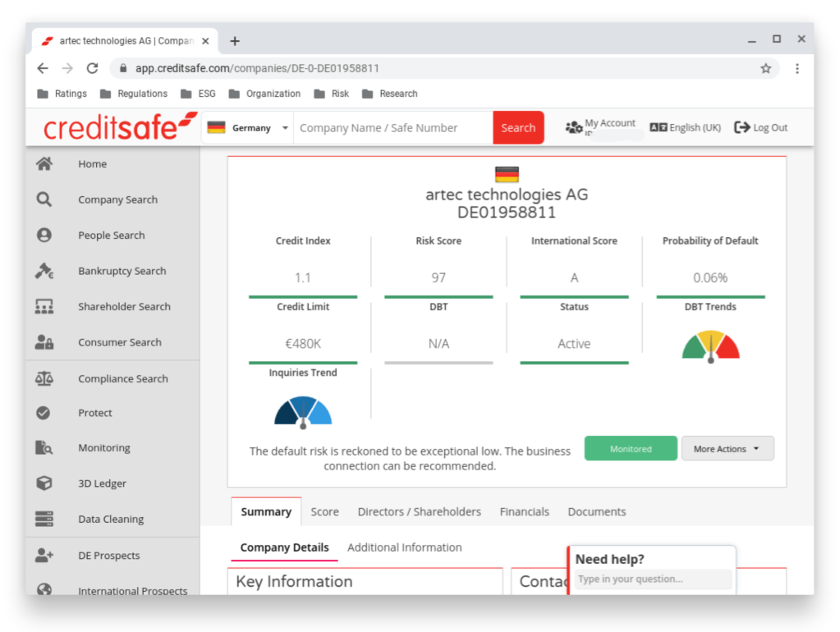Toggle the green Monitored button
This screenshot has width=840, height=632.
631,449
